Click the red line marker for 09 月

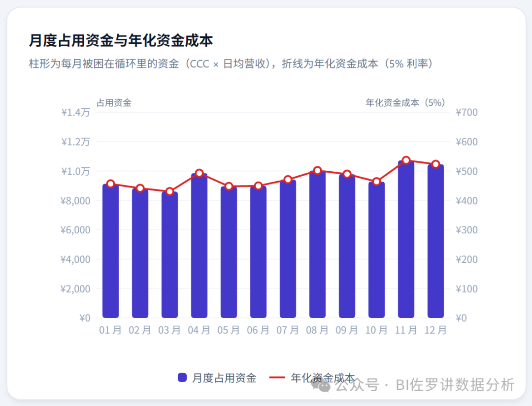[347, 174]
